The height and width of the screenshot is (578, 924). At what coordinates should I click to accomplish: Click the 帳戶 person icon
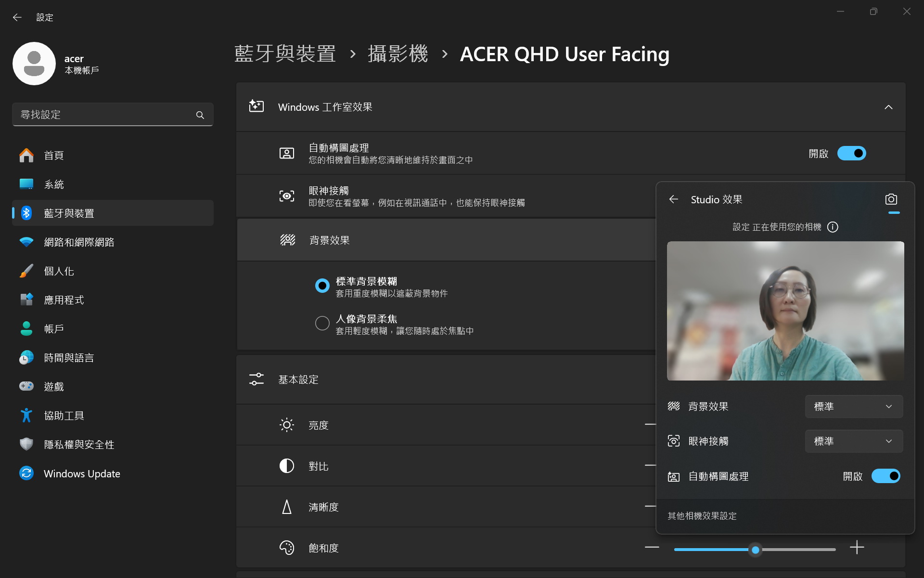26,328
